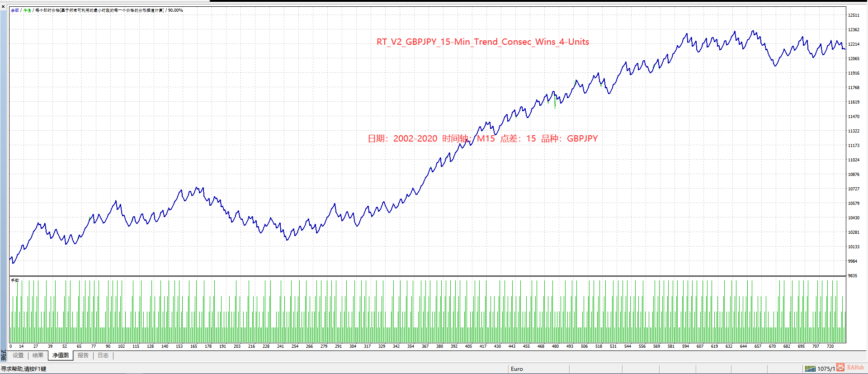This screenshot has height=374, width=868.
Task: Click trade number 14 on horizontal axis
Action: click(21, 346)
